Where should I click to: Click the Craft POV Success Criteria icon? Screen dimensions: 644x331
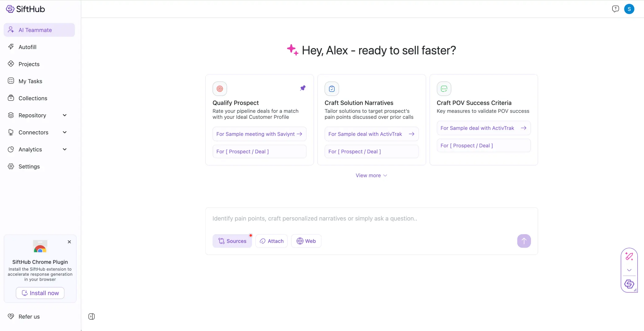[x=444, y=89]
